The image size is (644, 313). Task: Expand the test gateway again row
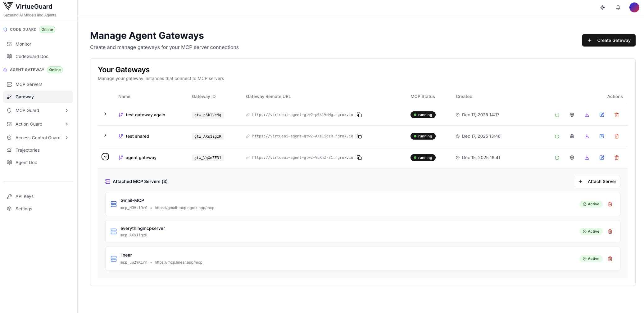tap(105, 114)
